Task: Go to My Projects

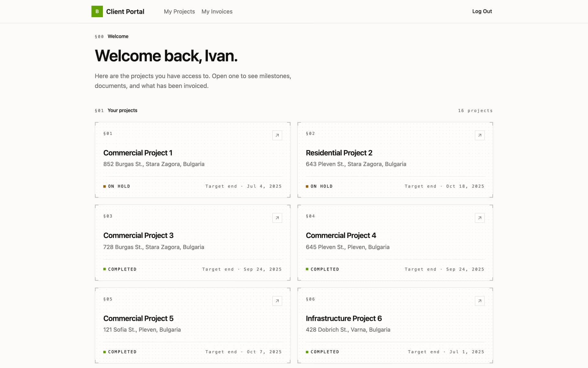Action: click(179, 11)
